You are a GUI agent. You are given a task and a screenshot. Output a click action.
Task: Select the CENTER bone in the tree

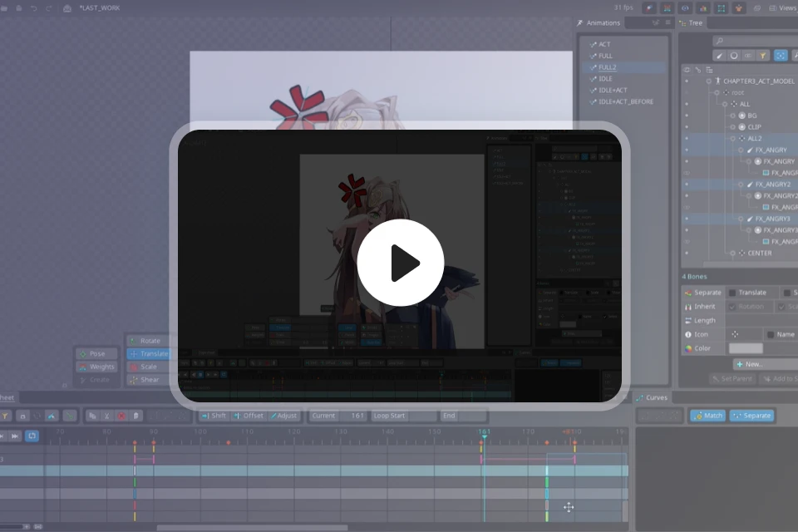click(x=759, y=253)
